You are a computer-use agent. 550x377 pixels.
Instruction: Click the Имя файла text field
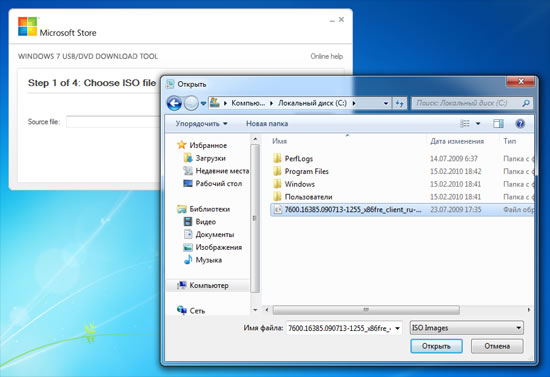(340, 328)
